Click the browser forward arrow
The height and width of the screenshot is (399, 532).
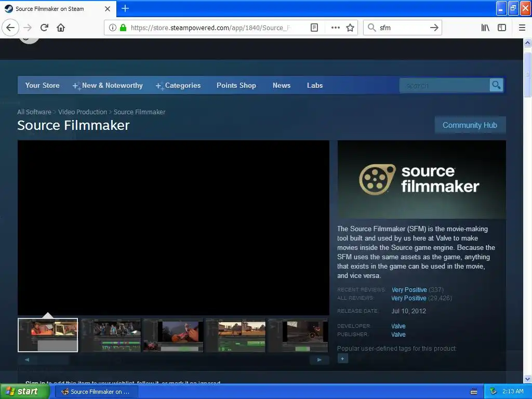pyautogui.click(x=28, y=28)
